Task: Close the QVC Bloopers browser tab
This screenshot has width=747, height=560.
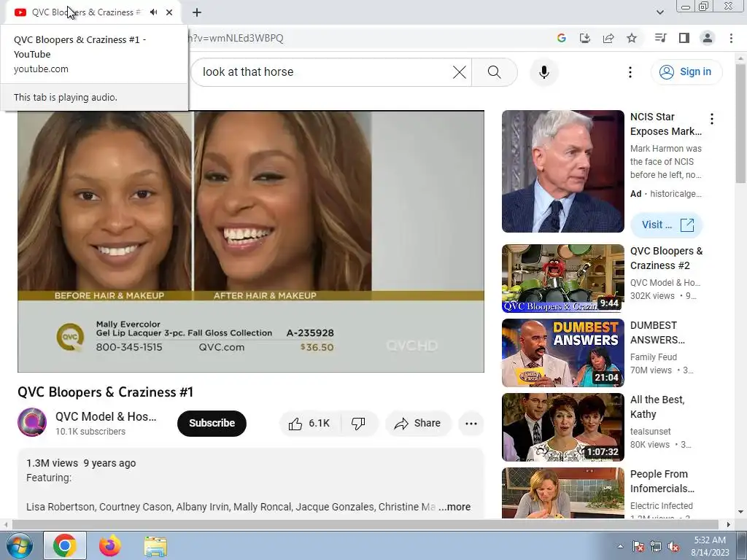Action: click(169, 12)
